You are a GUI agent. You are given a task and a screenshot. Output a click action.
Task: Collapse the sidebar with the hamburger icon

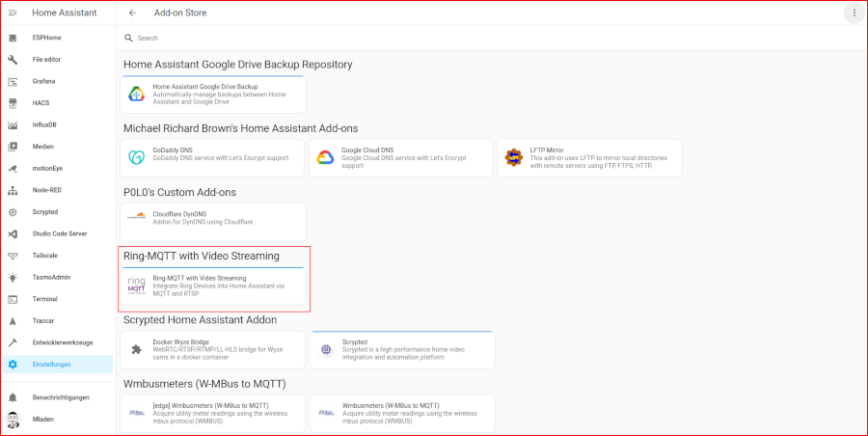13,13
